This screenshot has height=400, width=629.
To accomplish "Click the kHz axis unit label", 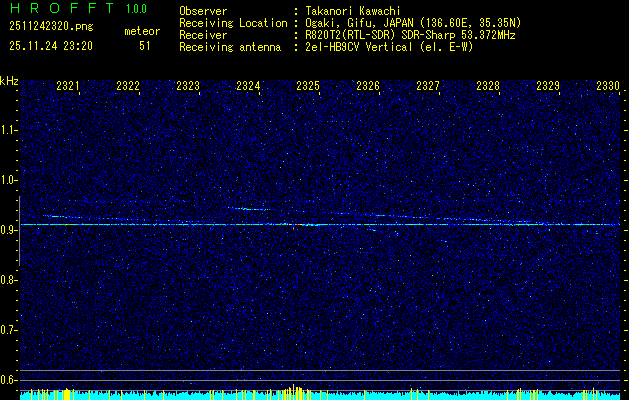I will tap(9, 80).
